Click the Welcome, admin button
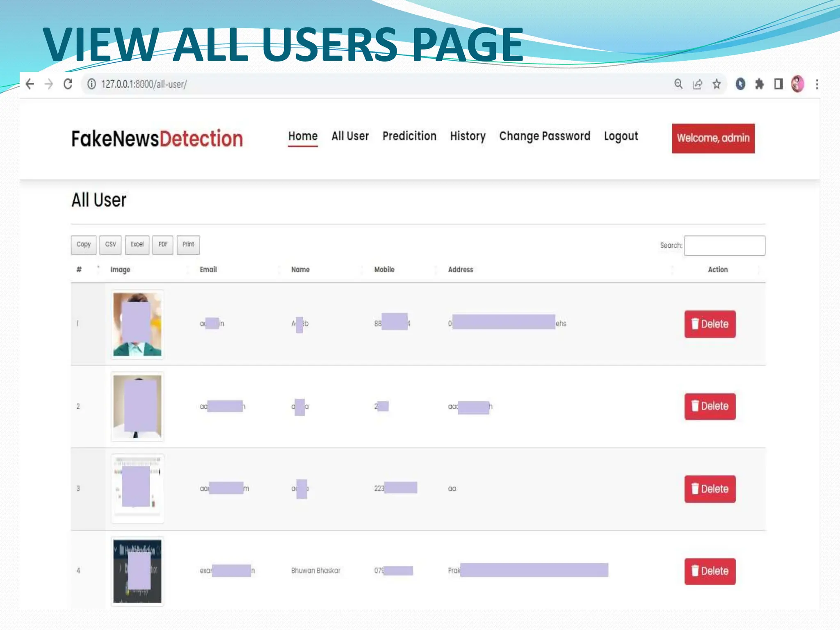This screenshot has width=840, height=630. (x=713, y=138)
